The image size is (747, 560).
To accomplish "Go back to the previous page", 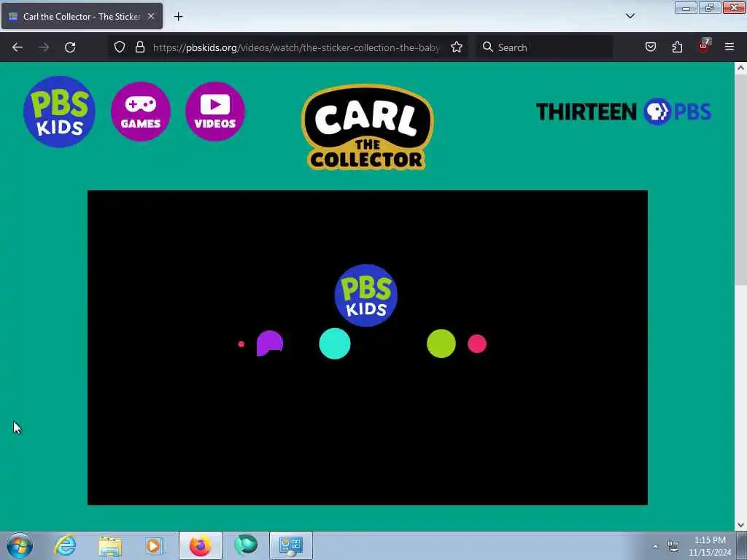I will [18, 47].
